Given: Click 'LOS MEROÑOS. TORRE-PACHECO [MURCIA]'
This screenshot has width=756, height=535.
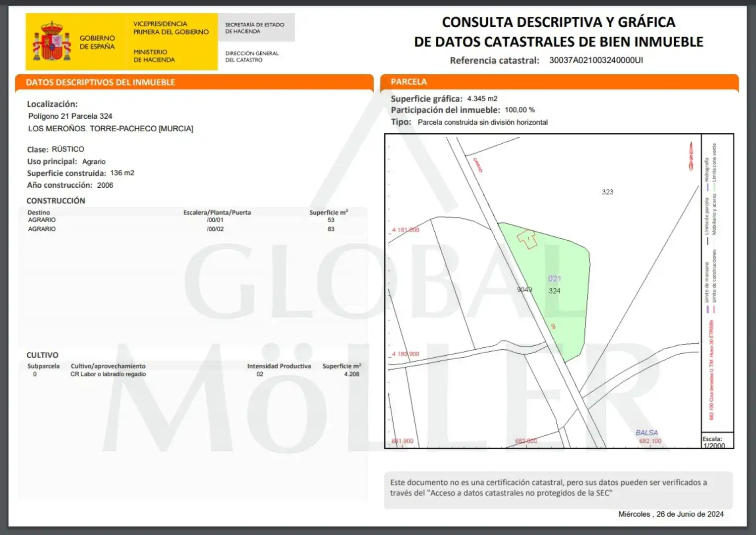Looking at the screenshot, I should point(111,129).
